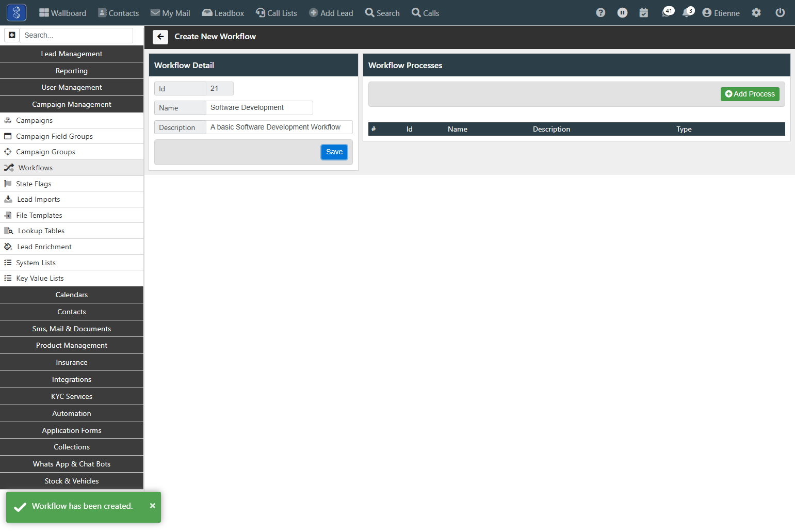Click the blue Save button
The image size is (795, 532).
click(334, 152)
